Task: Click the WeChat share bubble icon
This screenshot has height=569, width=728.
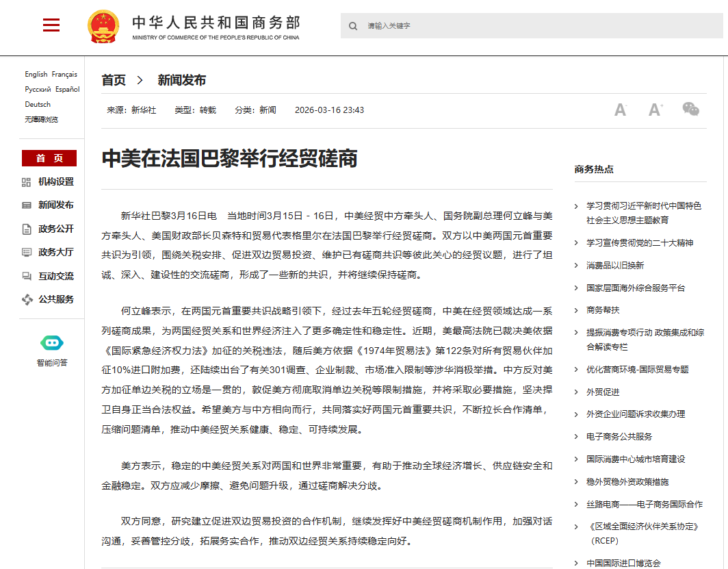Action: coord(690,110)
